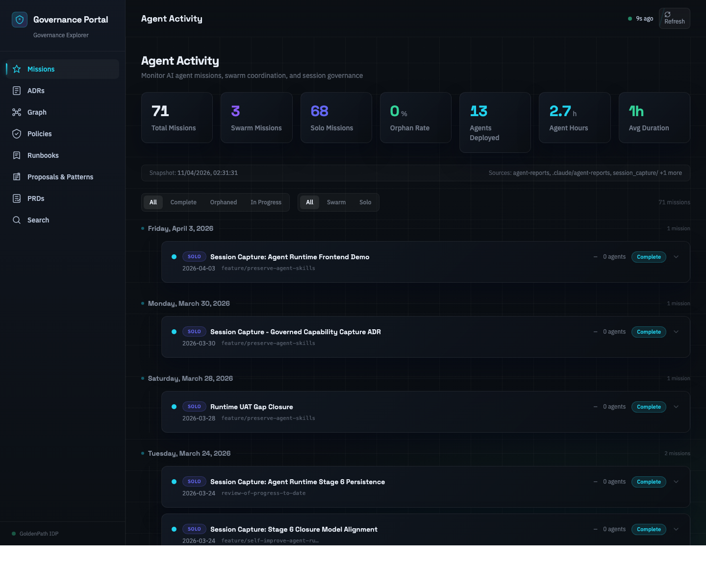Open Policies via the shield icon
This screenshot has width=706, height=588.
(x=16, y=134)
